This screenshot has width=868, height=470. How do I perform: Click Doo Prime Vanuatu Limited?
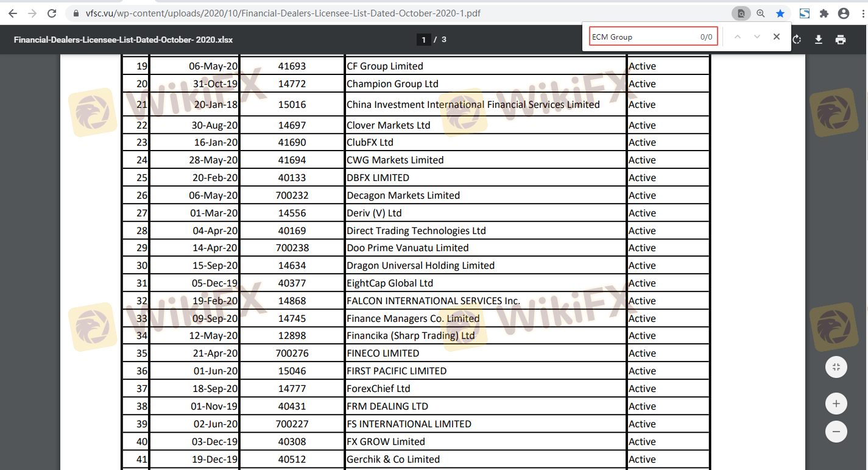408,247
